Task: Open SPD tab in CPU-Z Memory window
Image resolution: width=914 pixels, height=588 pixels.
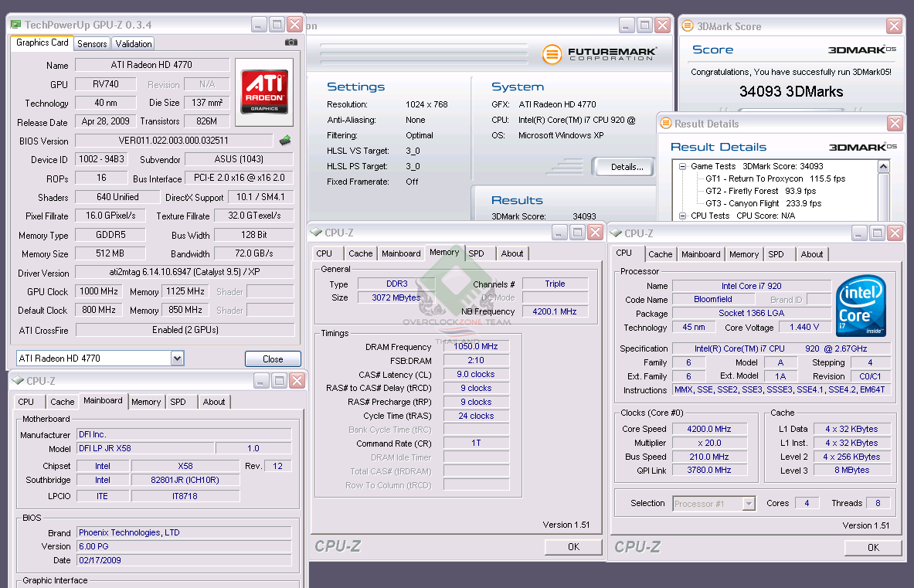Action: coord(476,253)
